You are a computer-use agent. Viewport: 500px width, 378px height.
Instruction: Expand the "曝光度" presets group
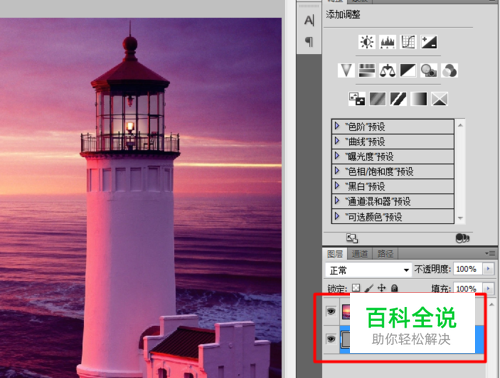point(337,156)
